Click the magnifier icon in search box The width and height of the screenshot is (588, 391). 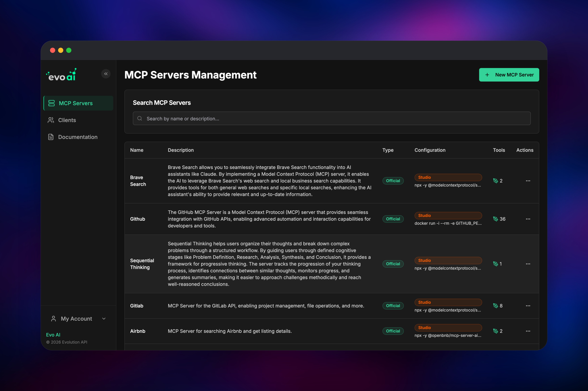click(140, 118)
